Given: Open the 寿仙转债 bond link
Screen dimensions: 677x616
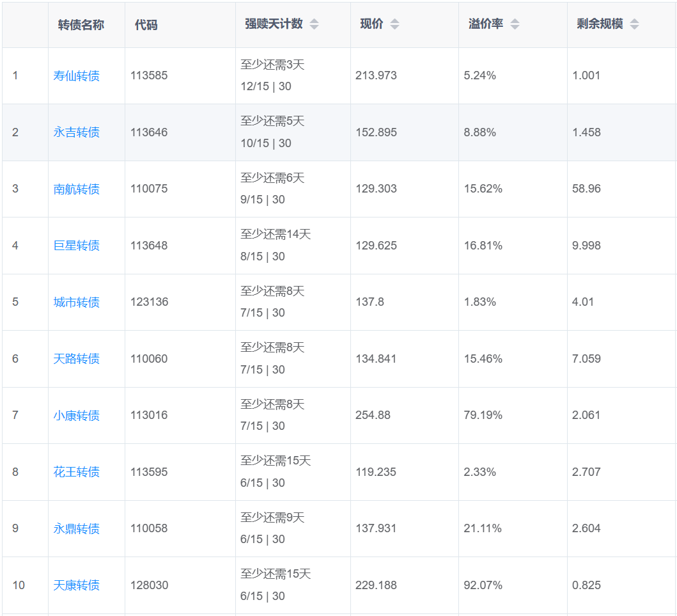Looking at the screenshot, I should (x=77, y=76).
